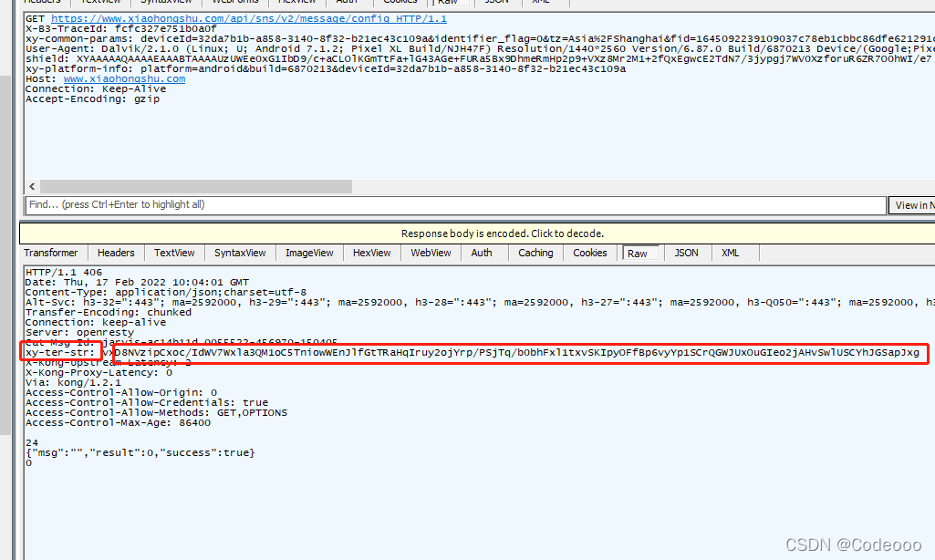Open the response SyntaxView tab
The width and height of the screenshot is (935, 560).
[x=240, y=253]
